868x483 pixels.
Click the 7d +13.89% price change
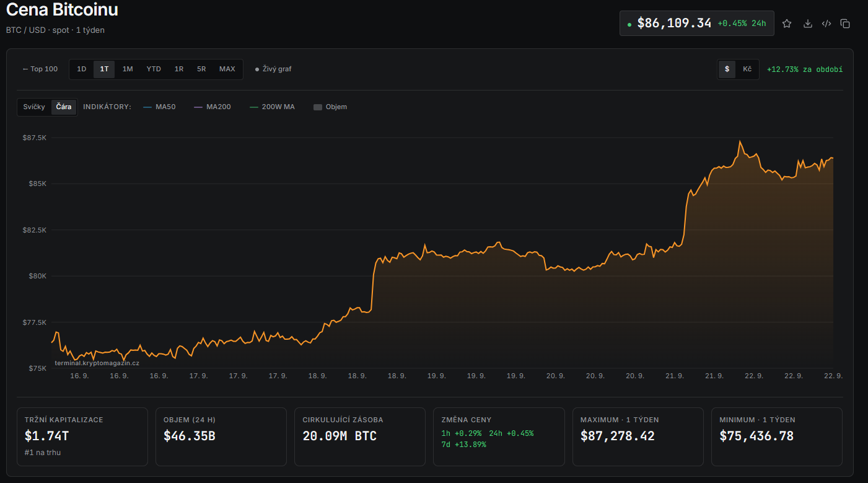(x=463, y=445)
